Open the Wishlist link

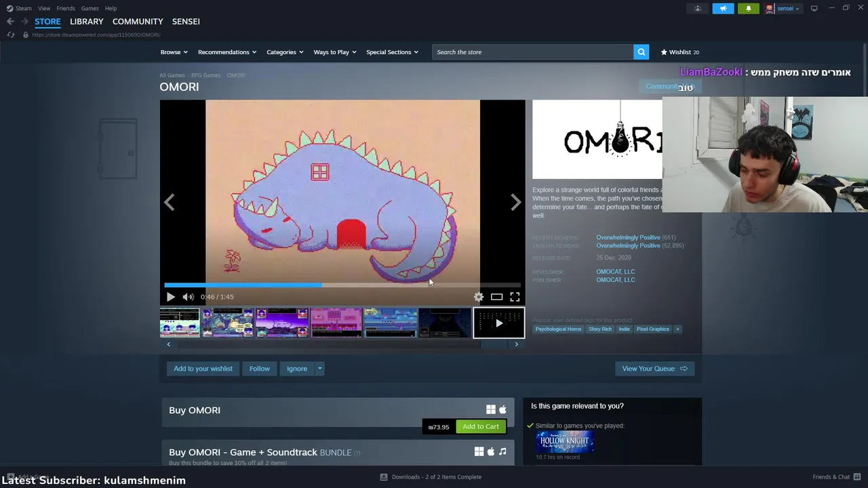[x=679, y=52]
